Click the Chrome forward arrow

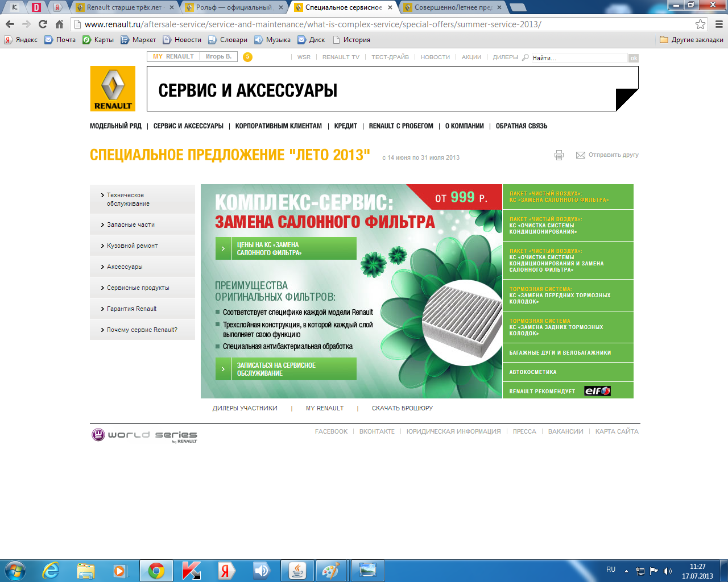(26, 24)
